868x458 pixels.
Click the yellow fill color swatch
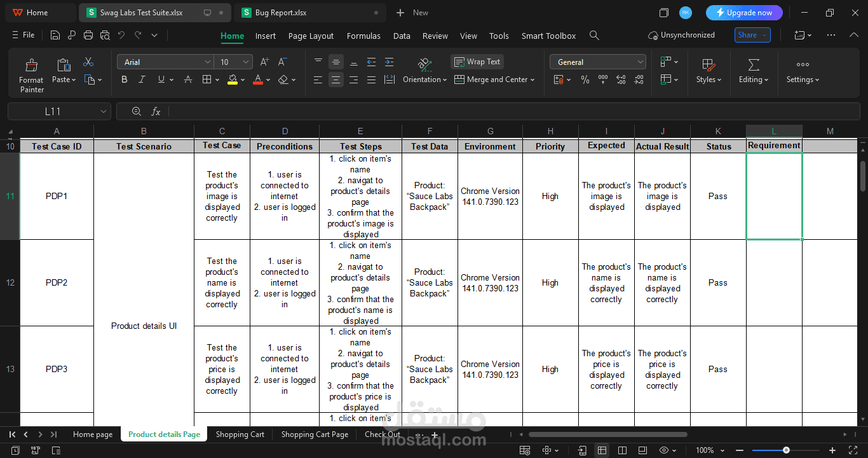pos(233,80)
